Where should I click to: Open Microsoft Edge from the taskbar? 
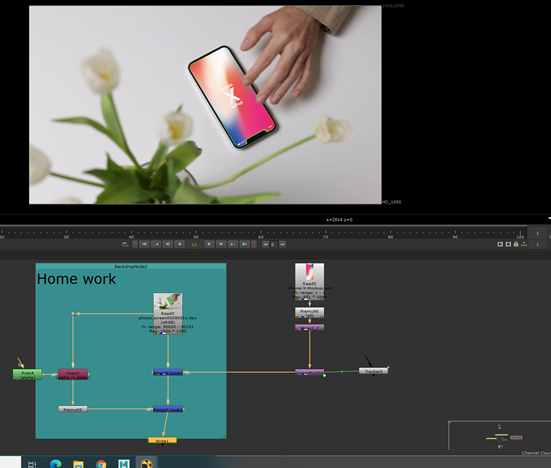[x=56, y=464]
